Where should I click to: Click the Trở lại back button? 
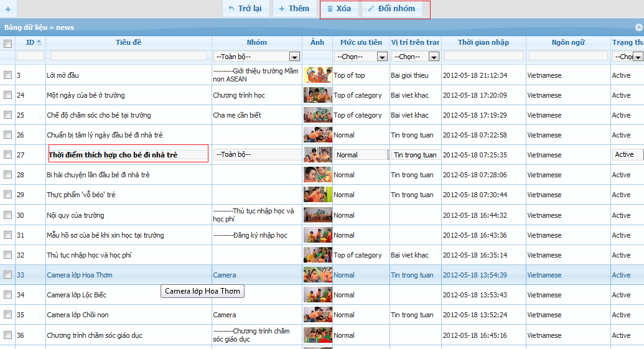[x=245, y=9]
